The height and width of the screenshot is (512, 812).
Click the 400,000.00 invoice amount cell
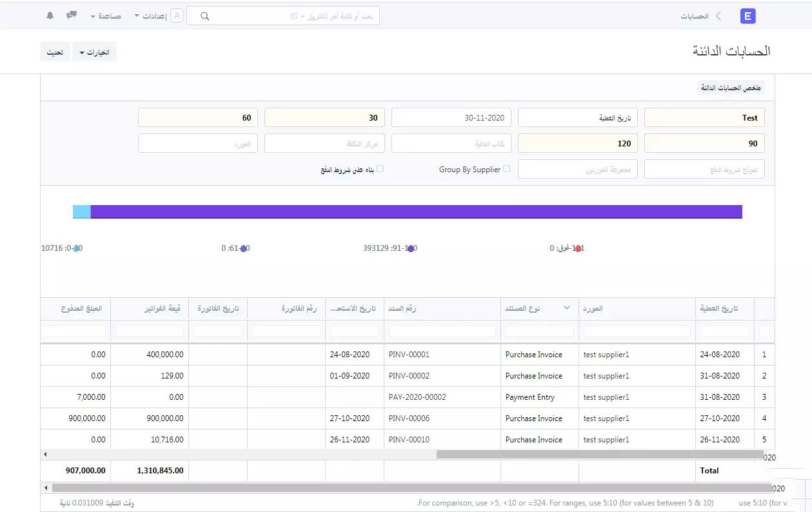point(150,355)
